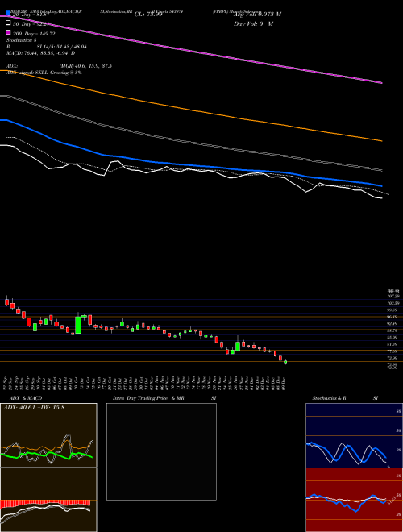This screenshot has height=532, width=403.
Task: Open the red RSI oscillator panel
Action: pyautogui.click(x=354, y=500)
